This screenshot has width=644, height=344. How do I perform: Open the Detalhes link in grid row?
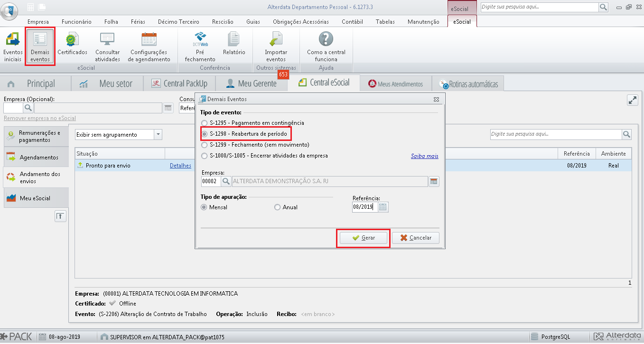pyautogui.click(x=180, y=166)
